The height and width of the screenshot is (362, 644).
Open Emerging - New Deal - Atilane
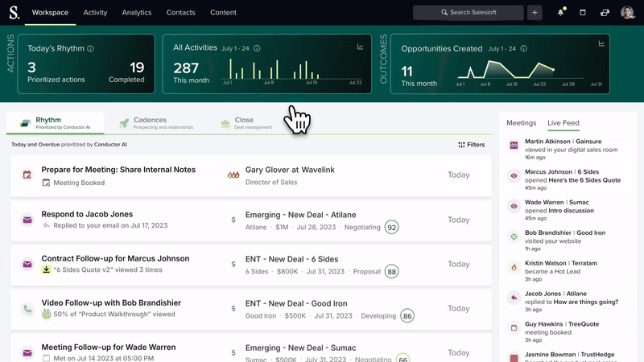[x=300, y=215]
